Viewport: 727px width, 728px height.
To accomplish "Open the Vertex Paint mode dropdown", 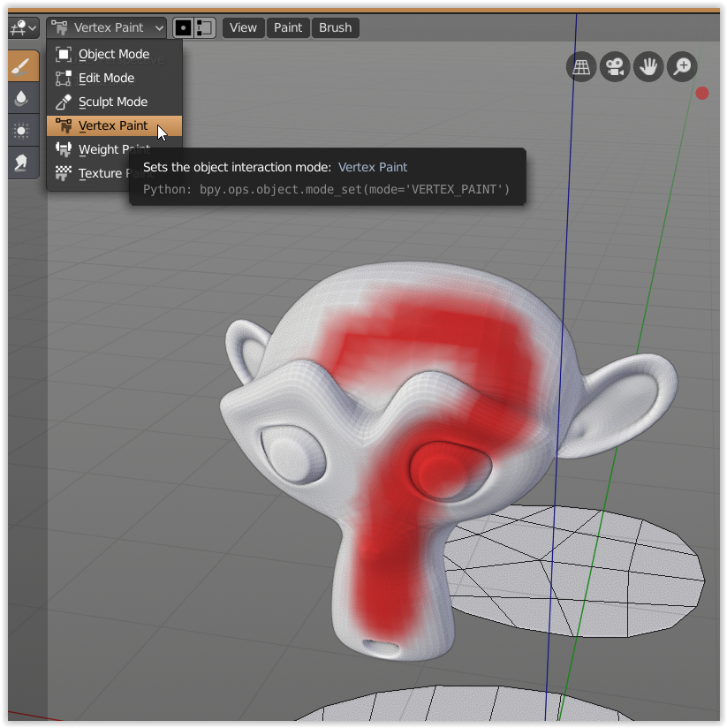I will click(x=106, y=28).
